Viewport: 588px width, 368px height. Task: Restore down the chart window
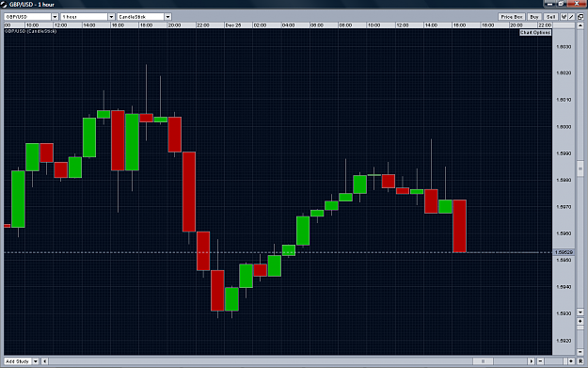[561, 4]
